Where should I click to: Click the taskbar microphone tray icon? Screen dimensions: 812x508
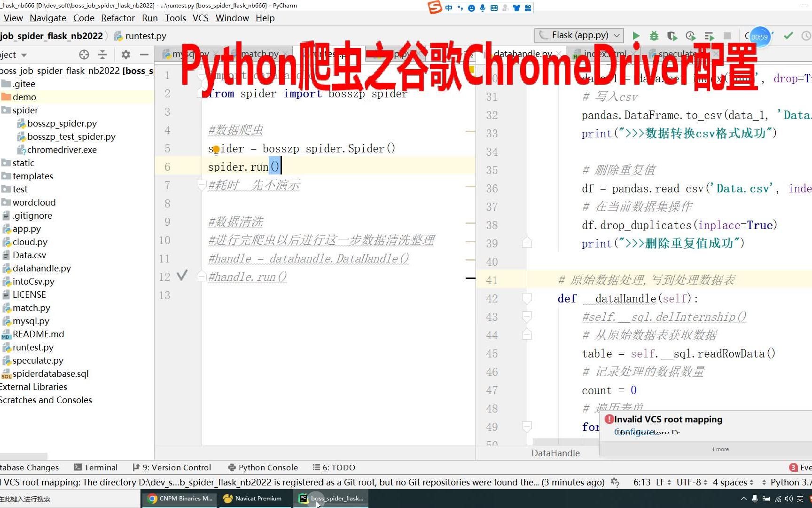point(755,499)
